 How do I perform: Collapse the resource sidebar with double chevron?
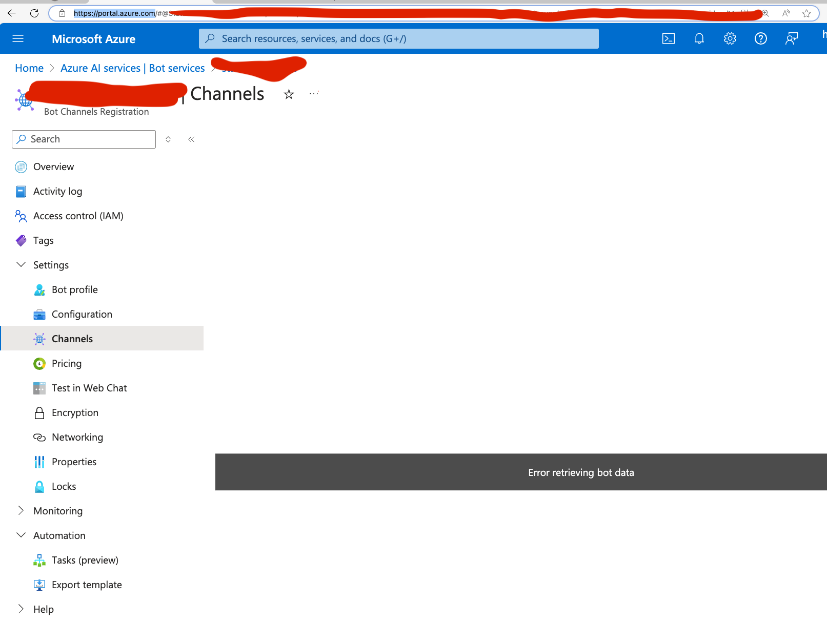coord(191,139)
